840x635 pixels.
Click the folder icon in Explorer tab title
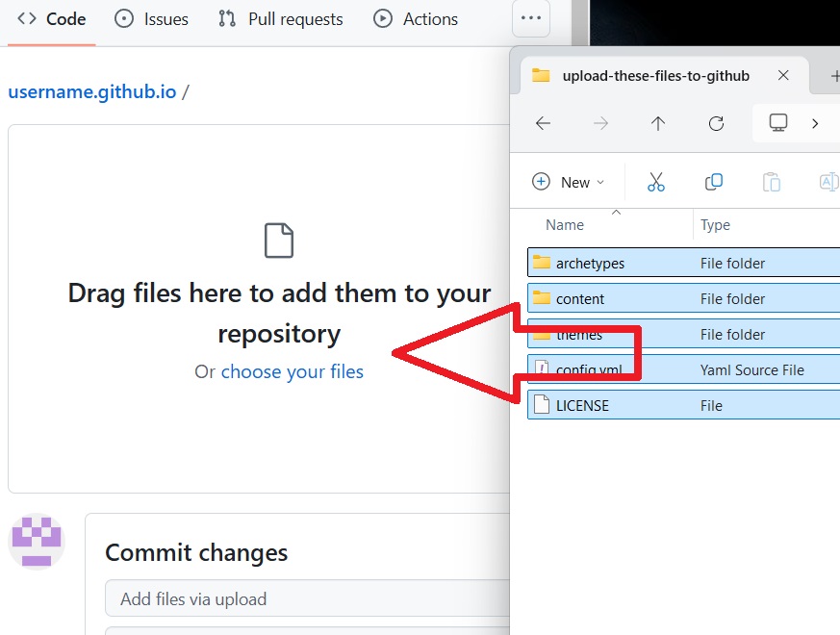pyautogui.click(x=541, y=75)
